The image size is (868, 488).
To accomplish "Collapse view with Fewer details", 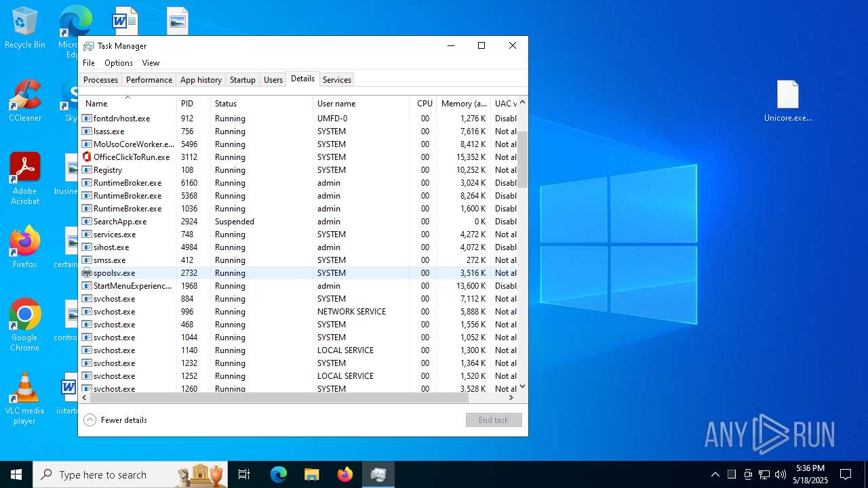I will tap(115, 420).
